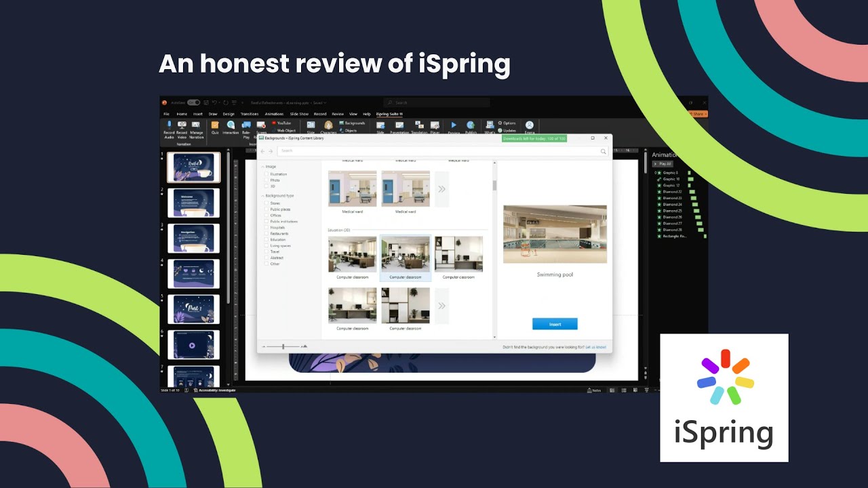This screenshot has width=868, height=488.
Task: Click the Record Audio microphone icon
Action: 169,125
